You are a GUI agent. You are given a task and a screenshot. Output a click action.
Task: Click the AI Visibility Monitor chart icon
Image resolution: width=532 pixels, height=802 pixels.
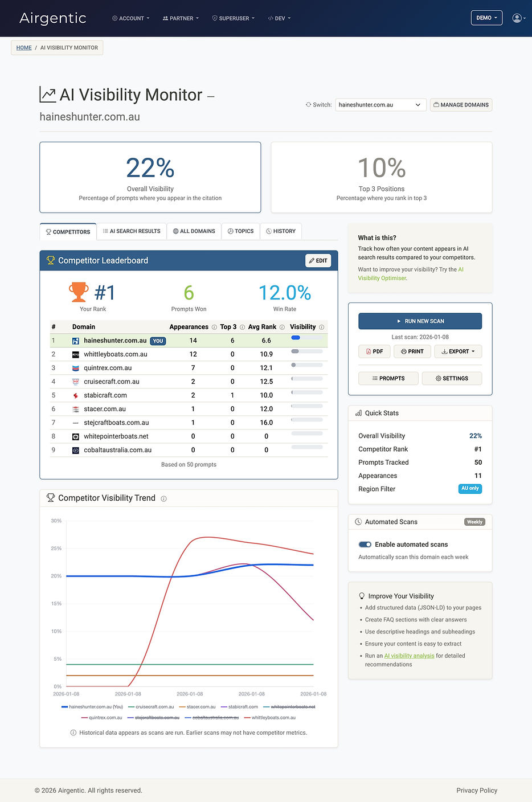pos(48,95)
